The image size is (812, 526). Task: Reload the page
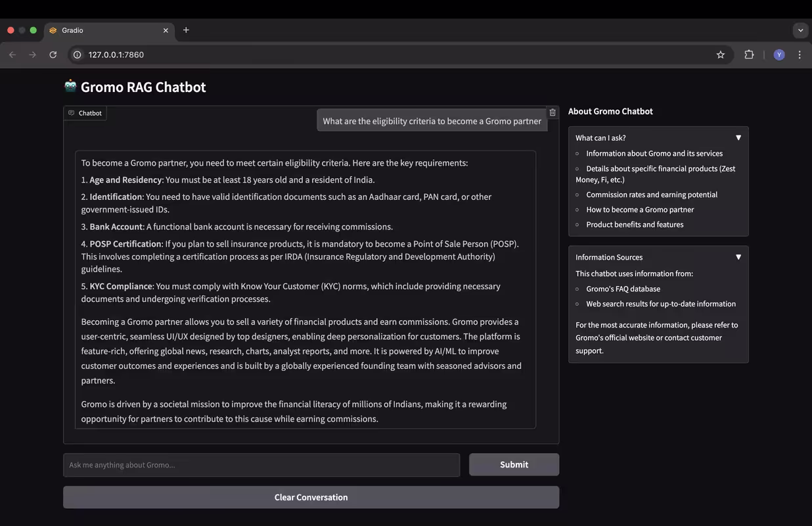[53, 55]
